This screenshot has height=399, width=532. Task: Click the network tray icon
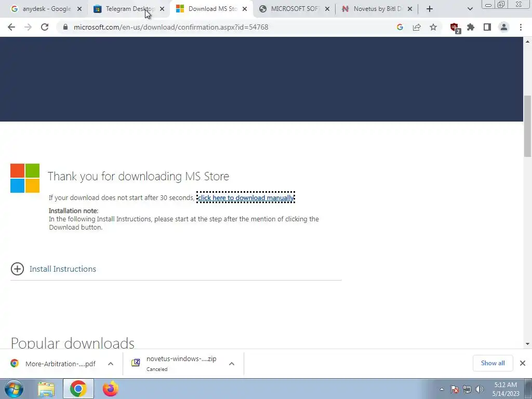(467, 389)
